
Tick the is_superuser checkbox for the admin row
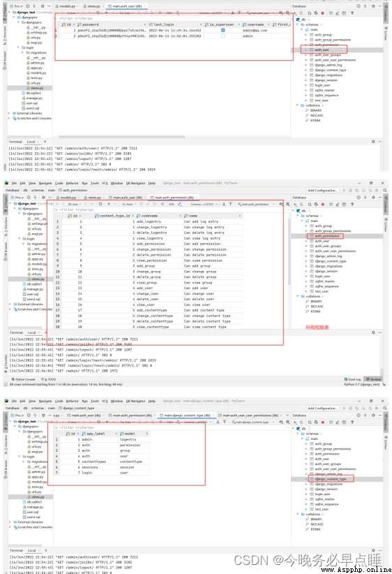pos(223,36)
